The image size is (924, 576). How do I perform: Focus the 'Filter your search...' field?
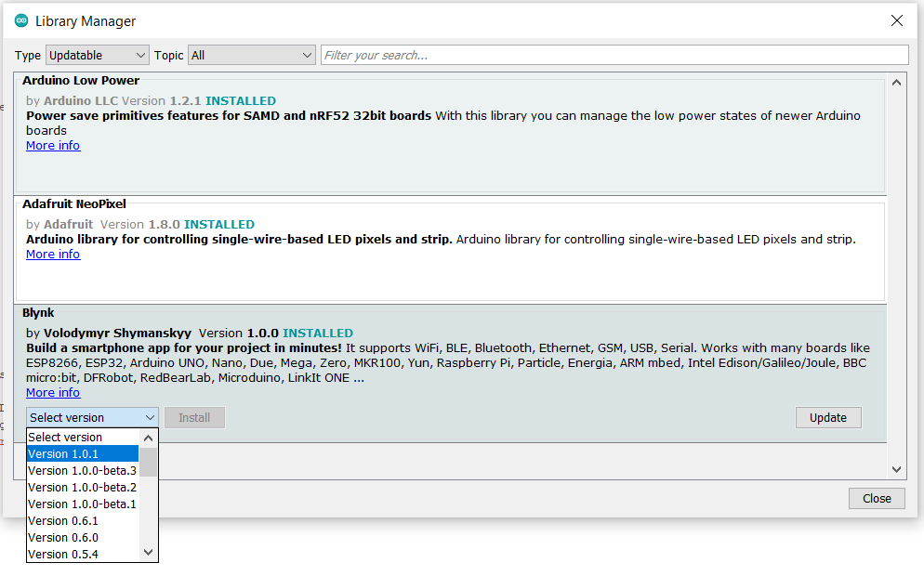tap(614, 56)
